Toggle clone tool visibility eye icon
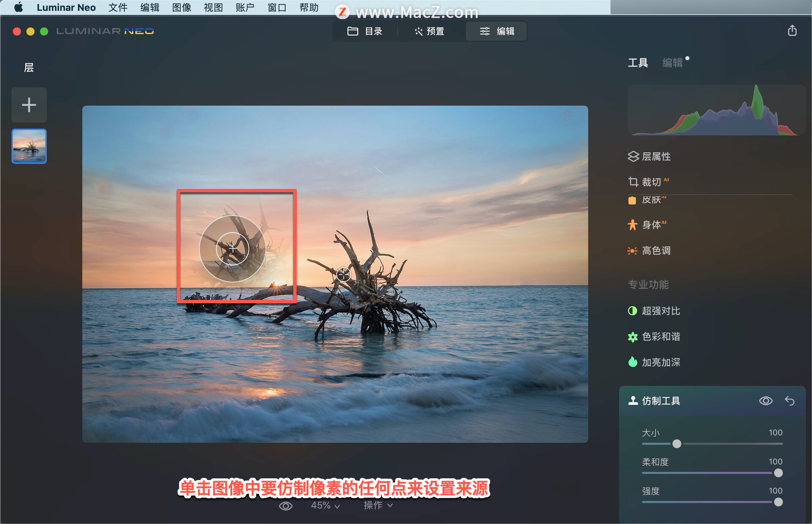This screenshot has height=524, width=812. click(x=765, y=401)
